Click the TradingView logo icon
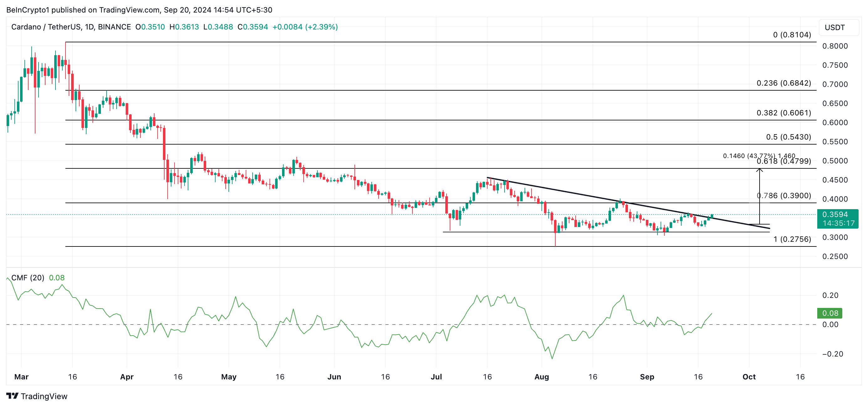The height and width of the screenshot is (407, 868). [12, 395]
